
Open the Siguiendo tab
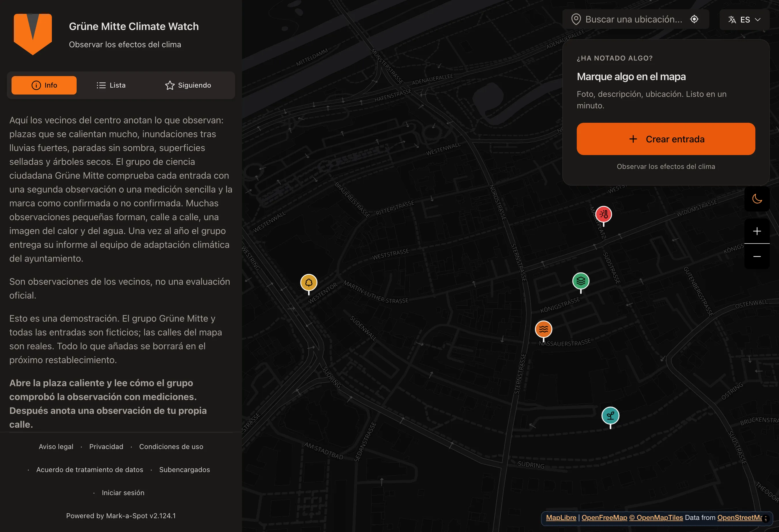click(x=188, y=85)
